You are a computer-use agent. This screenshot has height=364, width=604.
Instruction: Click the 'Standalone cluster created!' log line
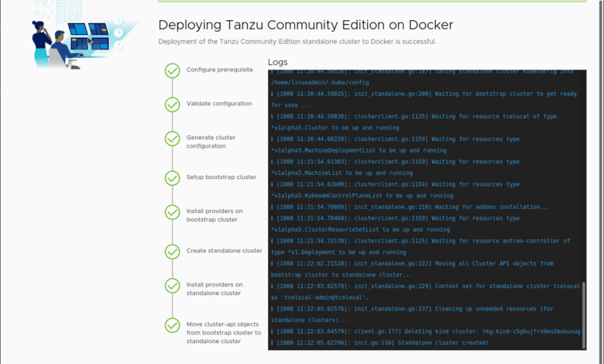click(x=379, y=343)
